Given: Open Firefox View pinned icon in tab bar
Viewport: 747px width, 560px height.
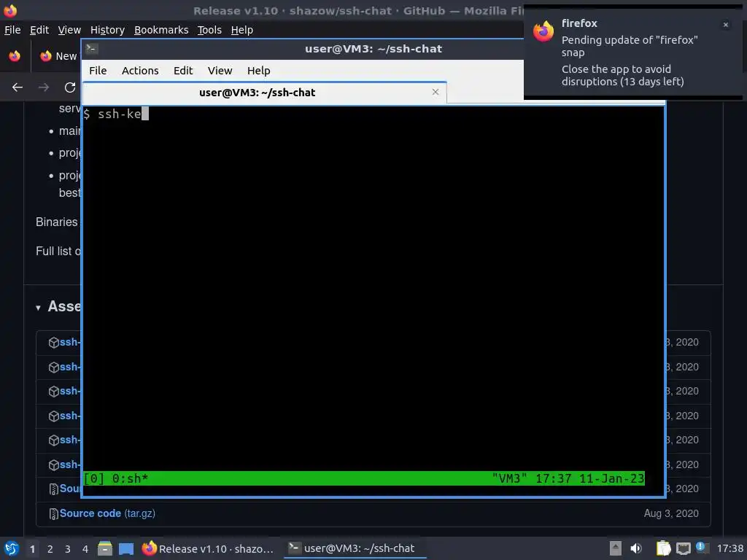Looking at the screenshot, I should (x=15, y=56).
